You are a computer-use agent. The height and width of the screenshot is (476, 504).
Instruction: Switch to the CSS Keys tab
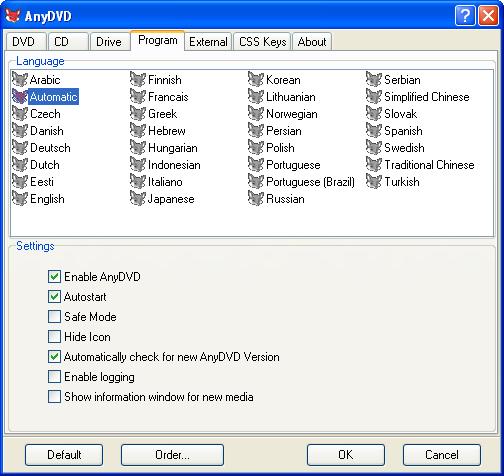coord(262,42)
